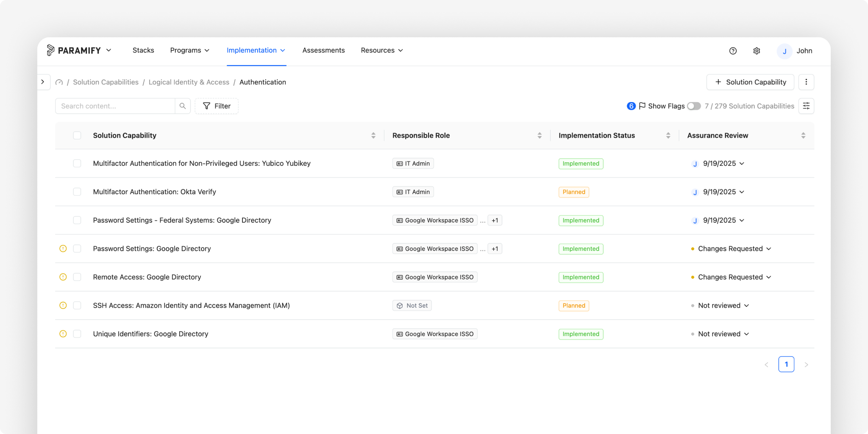Open the Implementation menu
Image resolution: width=868 pixels, height=434 pixels.
(256, 50)
